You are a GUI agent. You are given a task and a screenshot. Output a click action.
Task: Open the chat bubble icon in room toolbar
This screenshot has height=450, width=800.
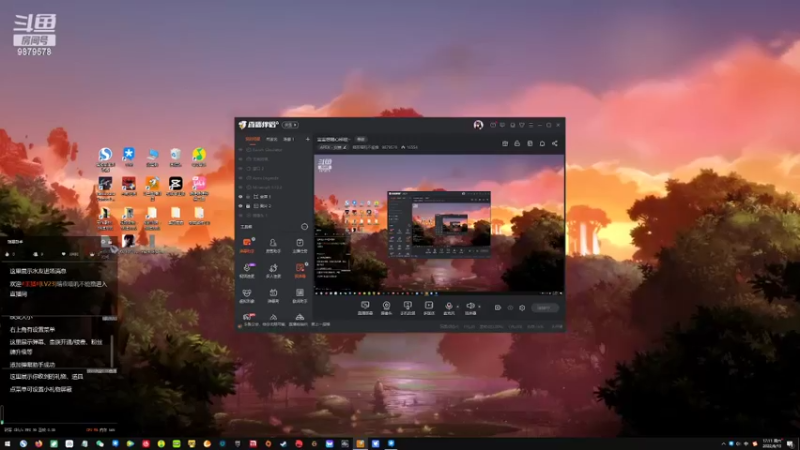click(542, 143)
